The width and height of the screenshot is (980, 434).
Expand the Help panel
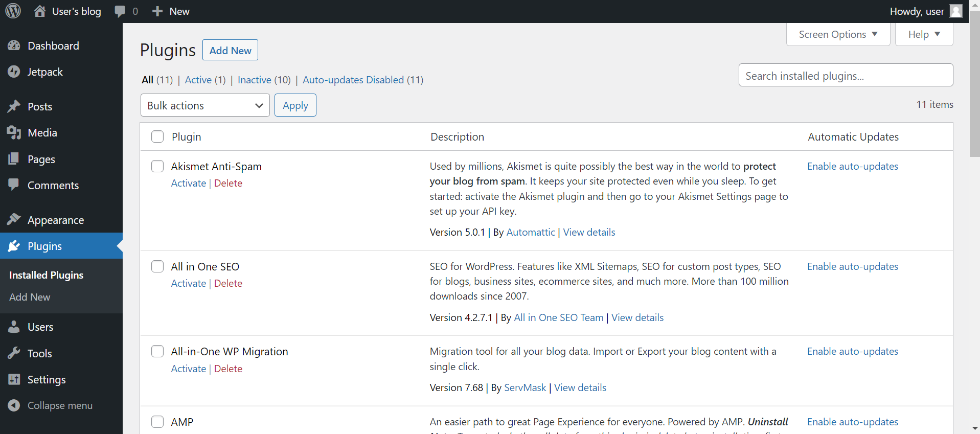tap(924, 34)
